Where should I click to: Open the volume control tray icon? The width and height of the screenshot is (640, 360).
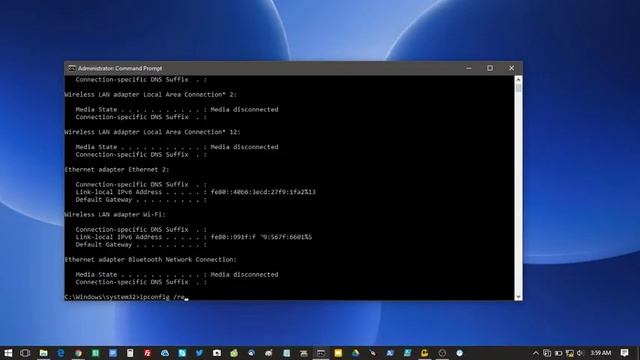[580, 353]
